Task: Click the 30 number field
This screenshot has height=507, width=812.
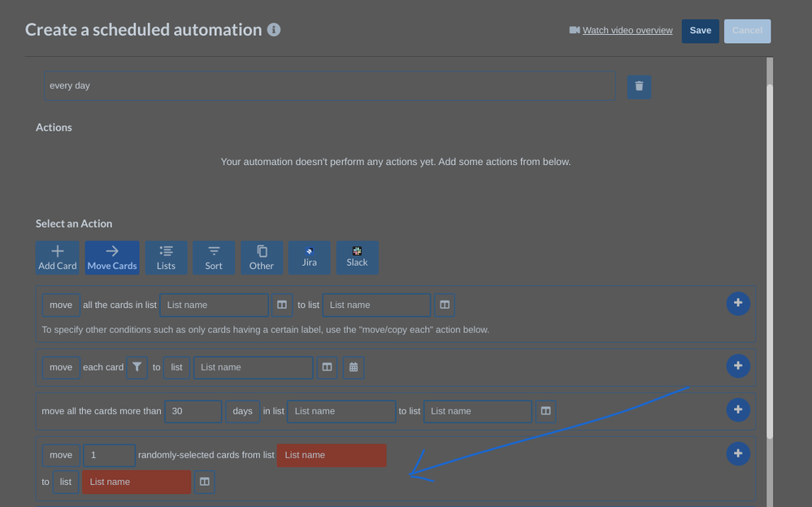Action: (193, 411)
